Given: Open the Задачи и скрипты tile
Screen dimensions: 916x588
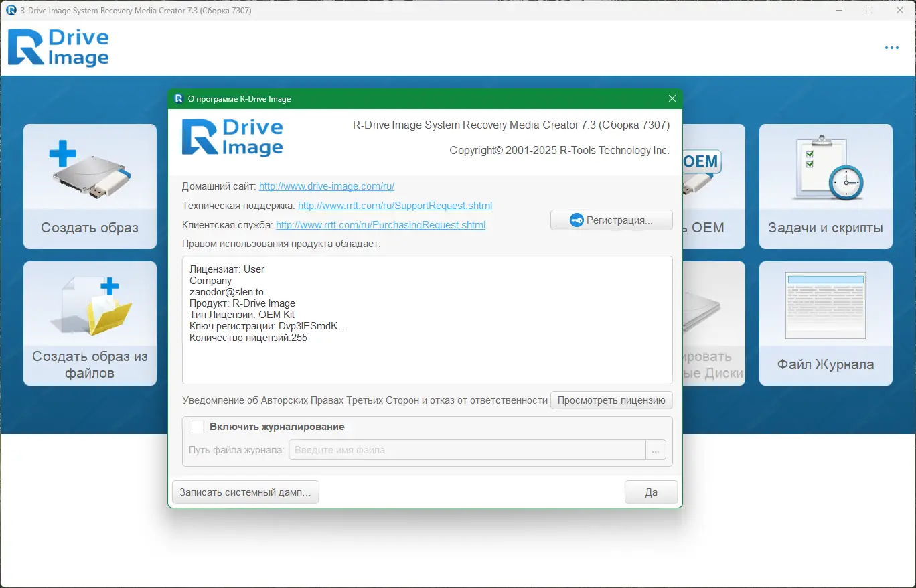Looking at the screenshot, I should click(x=826, y=187).
